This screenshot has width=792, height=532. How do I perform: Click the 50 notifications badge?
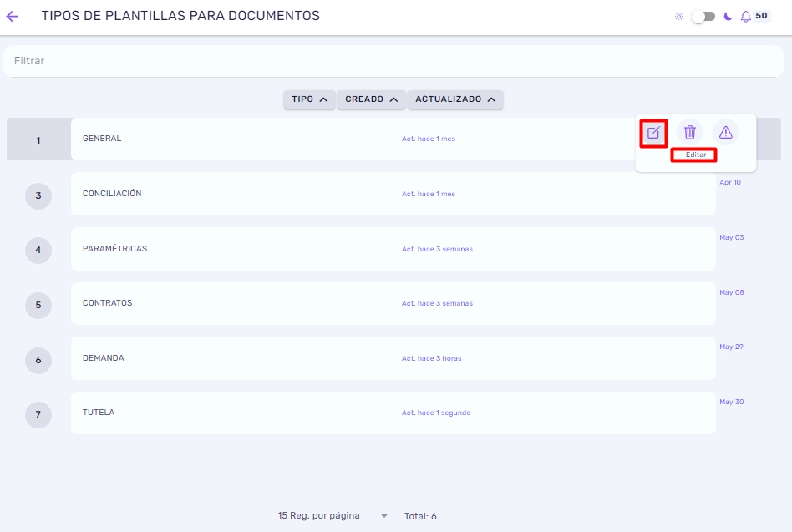(761, 16)
